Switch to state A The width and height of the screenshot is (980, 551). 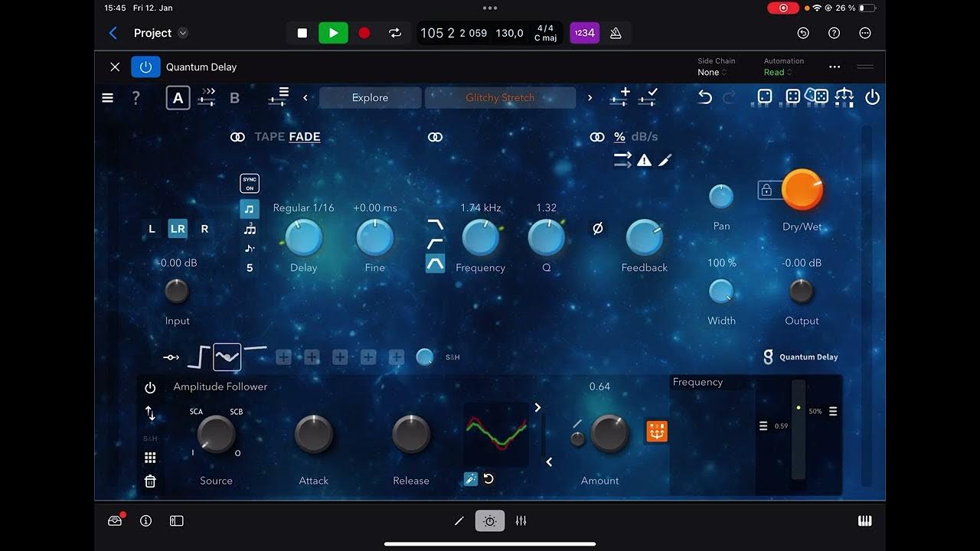[178, 98]
